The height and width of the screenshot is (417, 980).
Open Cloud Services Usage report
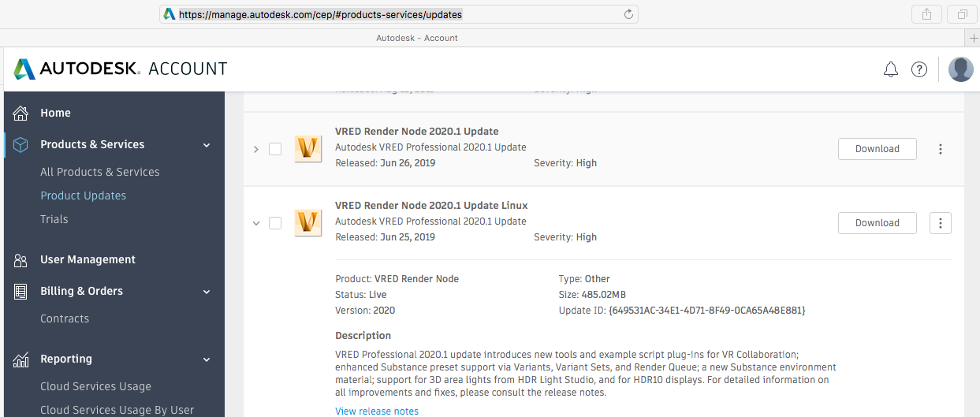(x=95, y=386)
